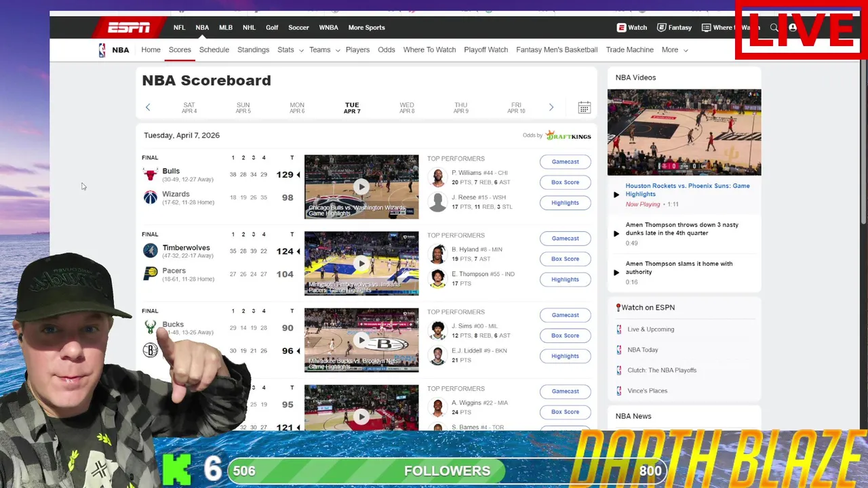Viewport: 868px width, 488px height.
Task: Play Bucks vs. Nets highlights thumbnail
Action: (361, 340)
